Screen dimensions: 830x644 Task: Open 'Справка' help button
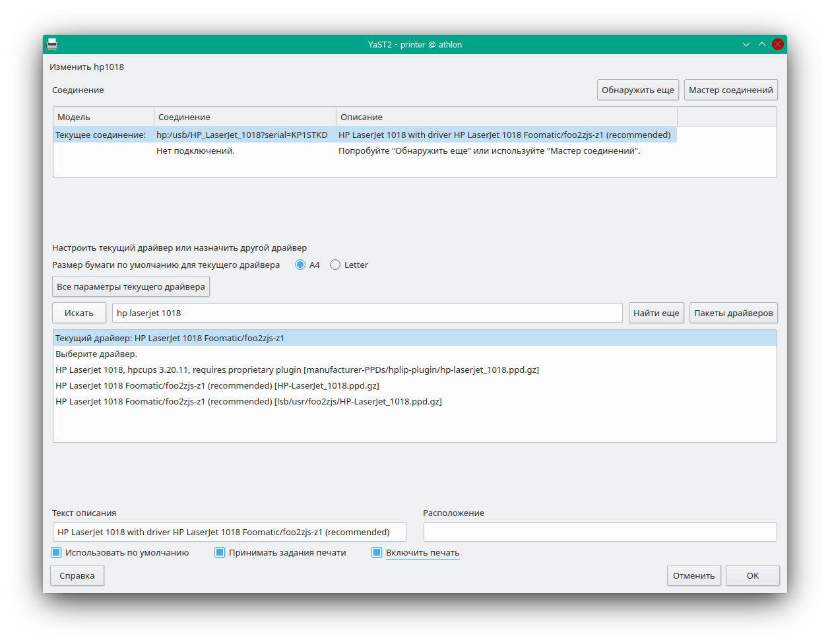coord(77,575)
